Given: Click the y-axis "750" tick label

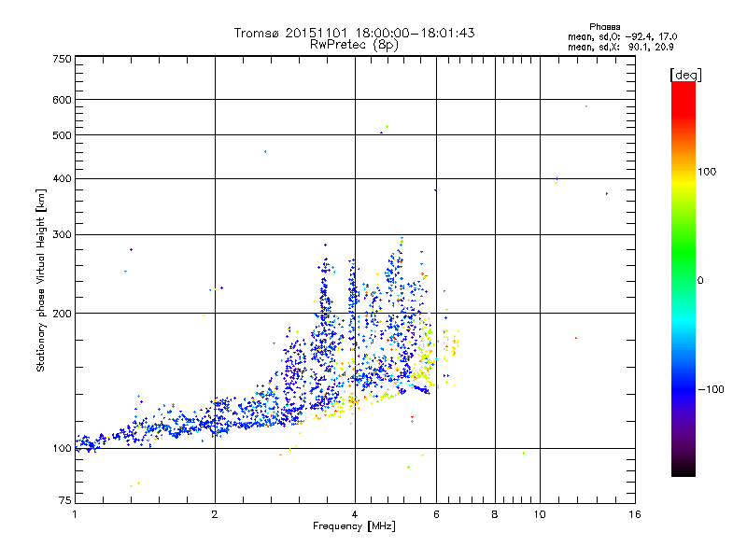Looking at the screenshot, I should 63,59.
